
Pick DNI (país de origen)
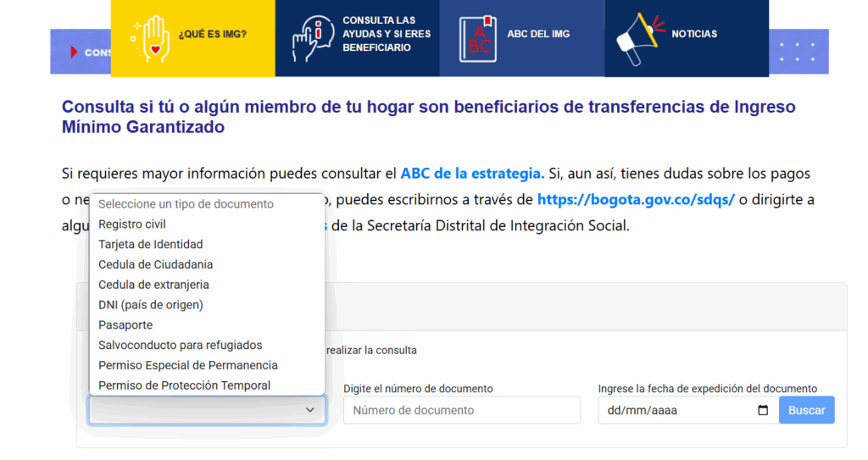point(207,305)
